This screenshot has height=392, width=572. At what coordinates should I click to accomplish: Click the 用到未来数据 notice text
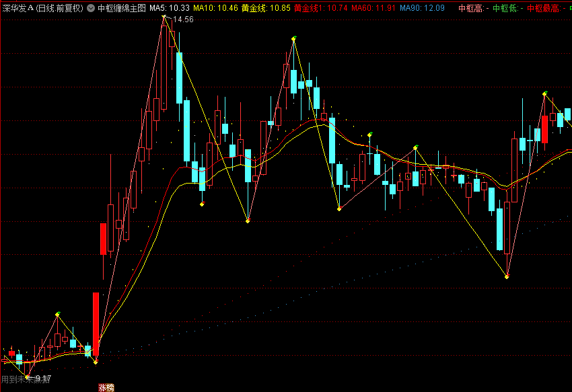click(26, 380)
